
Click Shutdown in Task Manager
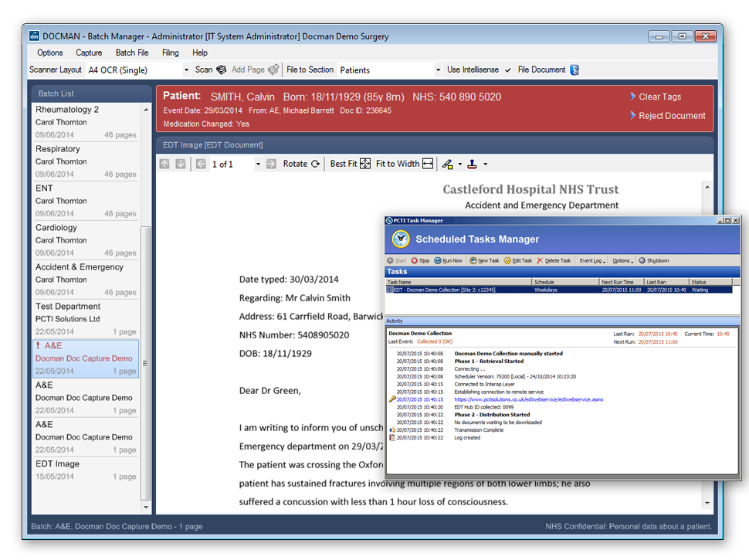(654, 261)
